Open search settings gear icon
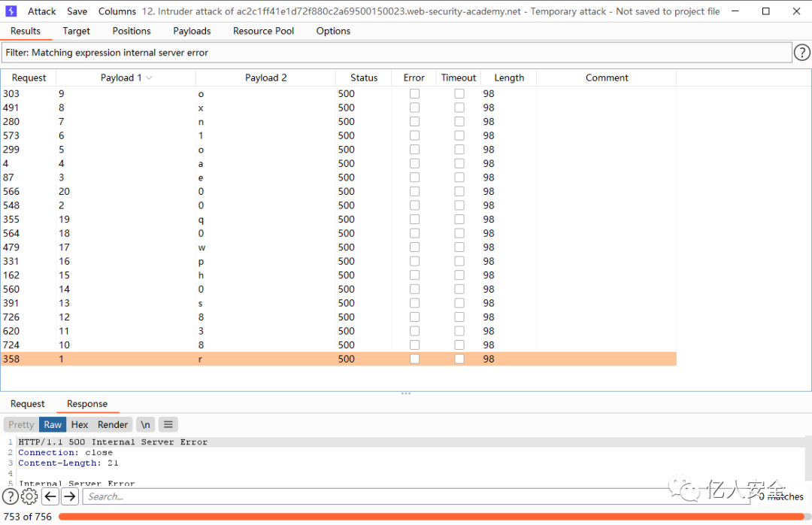This screenshot has height=525, width=812. pos(29,496)
